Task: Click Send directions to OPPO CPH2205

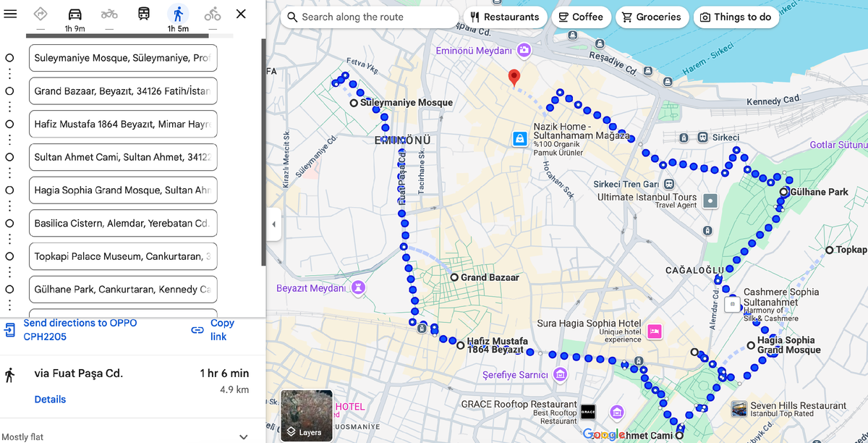Action: (80, 329)
